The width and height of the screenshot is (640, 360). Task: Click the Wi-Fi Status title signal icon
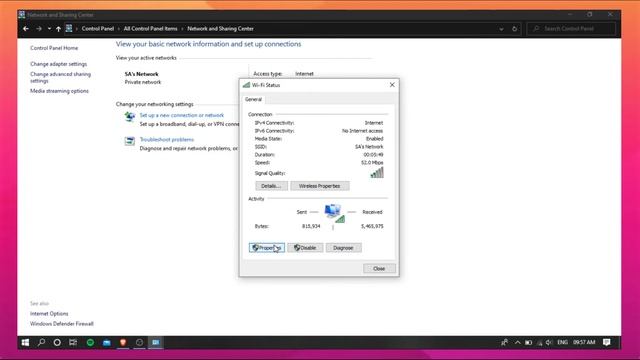point(246,85)
